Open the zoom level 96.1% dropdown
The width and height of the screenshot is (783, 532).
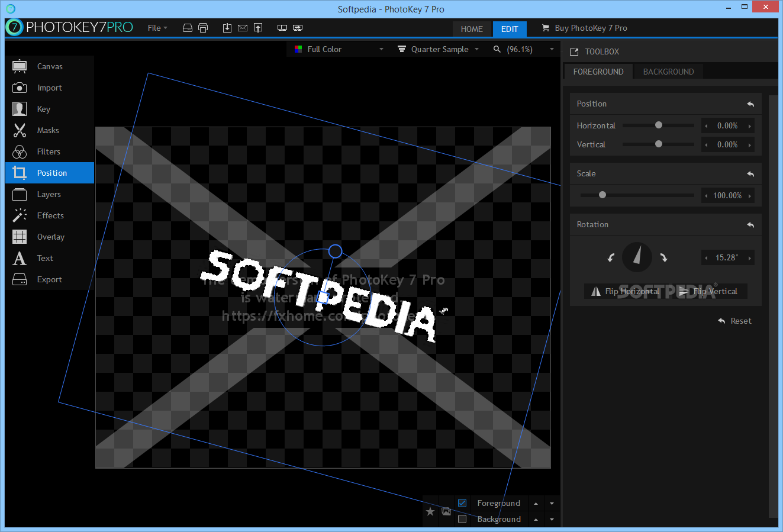point(523,49)
